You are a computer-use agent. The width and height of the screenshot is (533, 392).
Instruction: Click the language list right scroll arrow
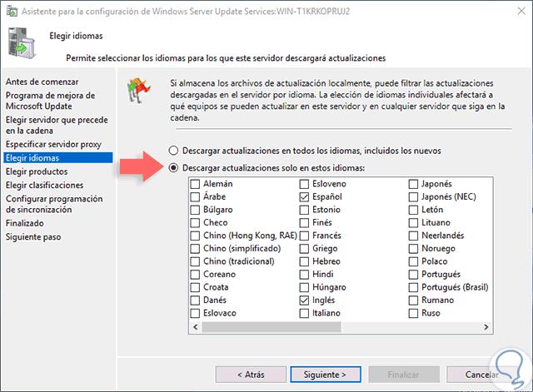point(486,327)
